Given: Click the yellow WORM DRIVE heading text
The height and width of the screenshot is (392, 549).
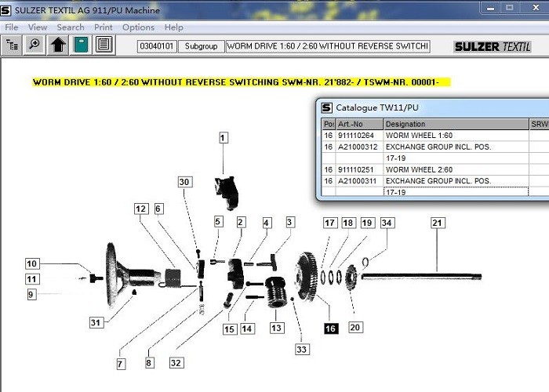Looking at the screenshot, I should [235, 82].
